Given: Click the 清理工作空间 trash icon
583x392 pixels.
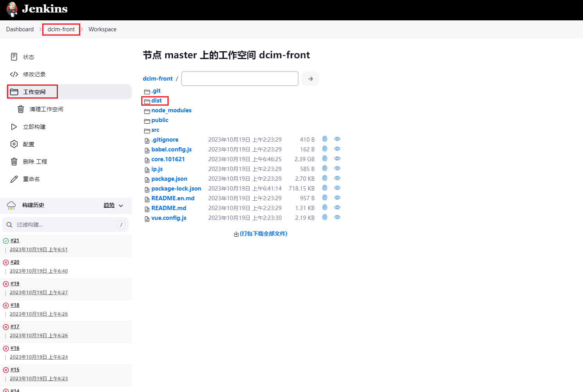Looking at the screenshot, I should pyautogui.click(x=21, y=109).
